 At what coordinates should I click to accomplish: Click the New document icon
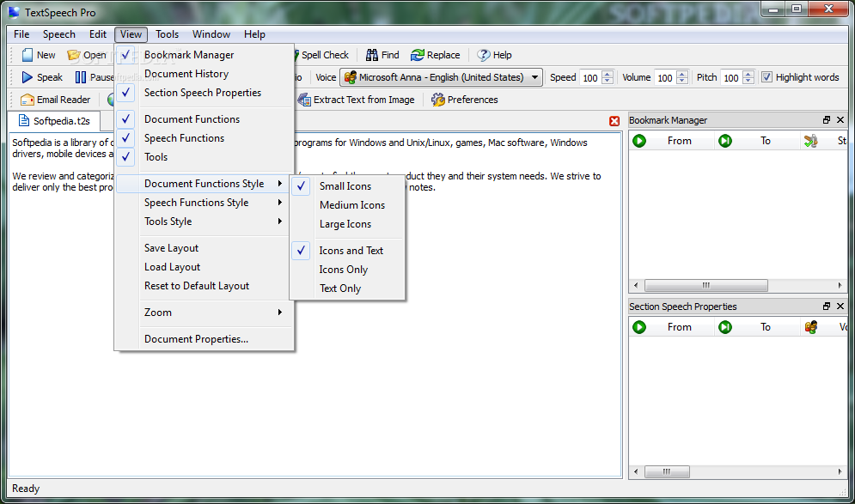click(x=27, y=55)
